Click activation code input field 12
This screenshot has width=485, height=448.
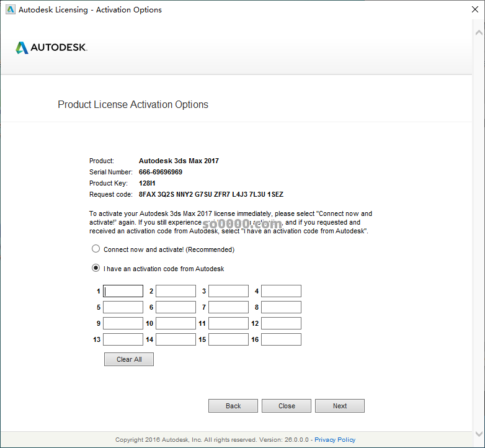point(281,323)
